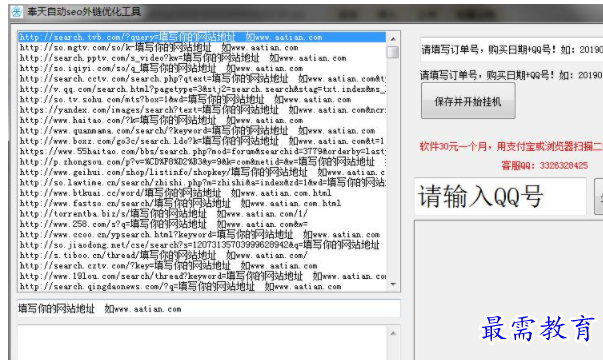The width and height of the screenshot is (603, 360).
Task: Select the search.pptv.com URL row
Action: [x=202, y=58]
